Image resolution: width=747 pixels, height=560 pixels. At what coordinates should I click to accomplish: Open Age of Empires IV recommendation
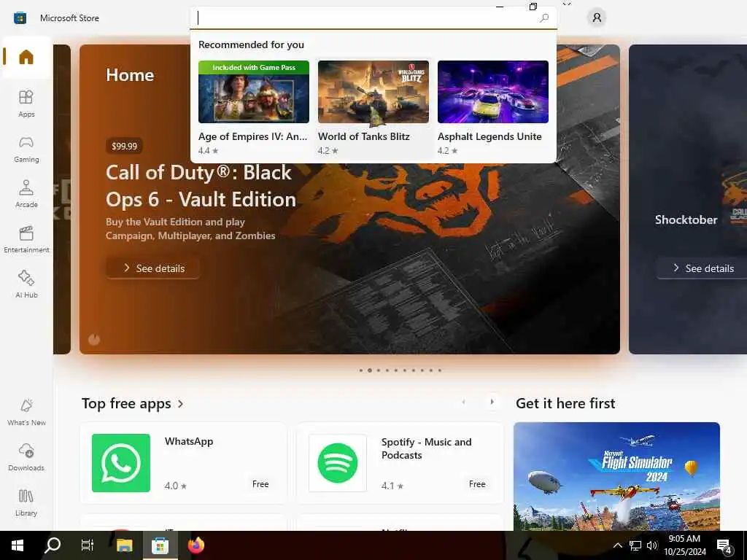coord(253,108)
